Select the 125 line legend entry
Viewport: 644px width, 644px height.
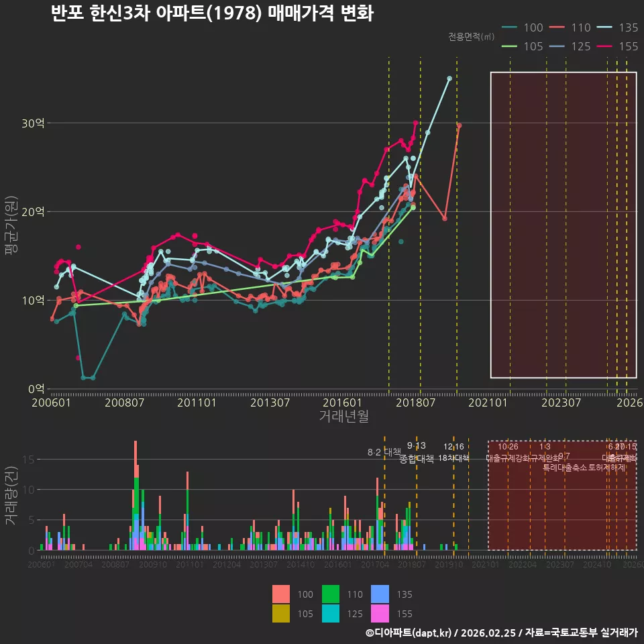pos(570,46)
